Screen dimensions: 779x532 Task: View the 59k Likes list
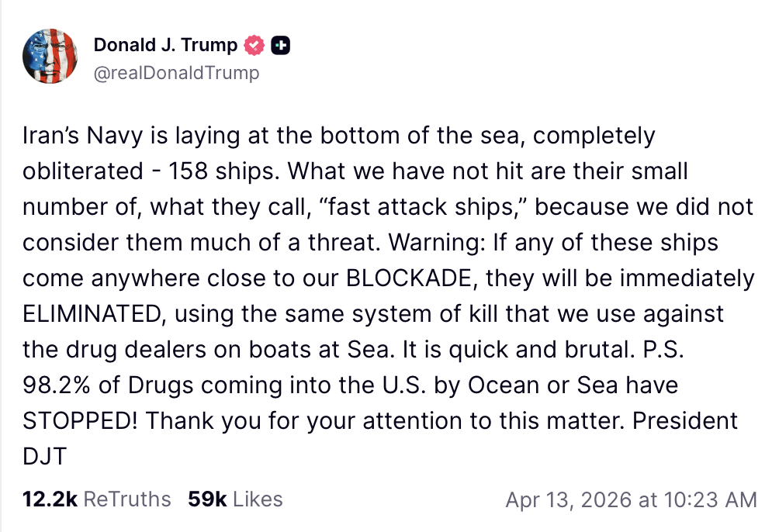[x=235, y=499]
